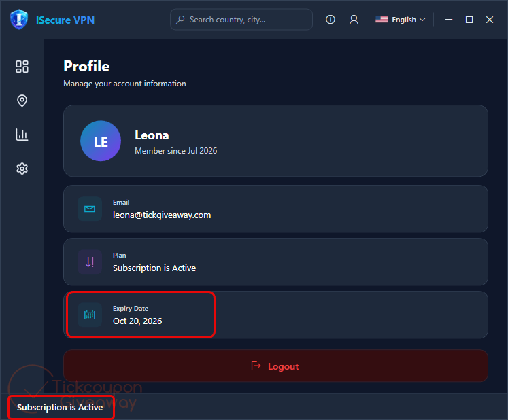Click Manage your account information subtitle
508x420 pixels.
tap(124, 84)
